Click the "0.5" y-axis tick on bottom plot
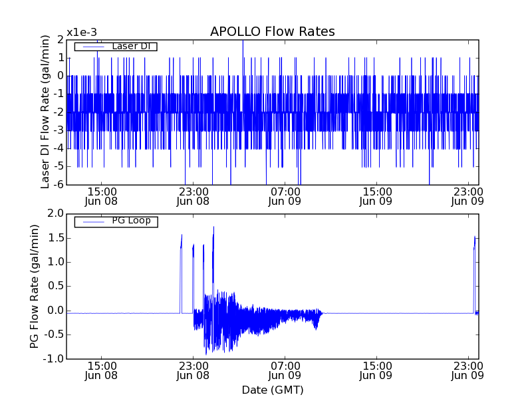Viewport: 532px width, 399px height. (56, 287)
